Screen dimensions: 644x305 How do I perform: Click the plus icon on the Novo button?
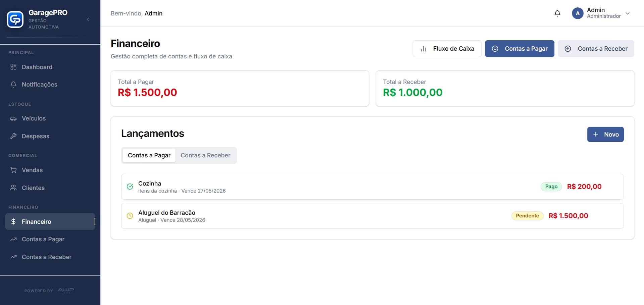coord(596,134)
